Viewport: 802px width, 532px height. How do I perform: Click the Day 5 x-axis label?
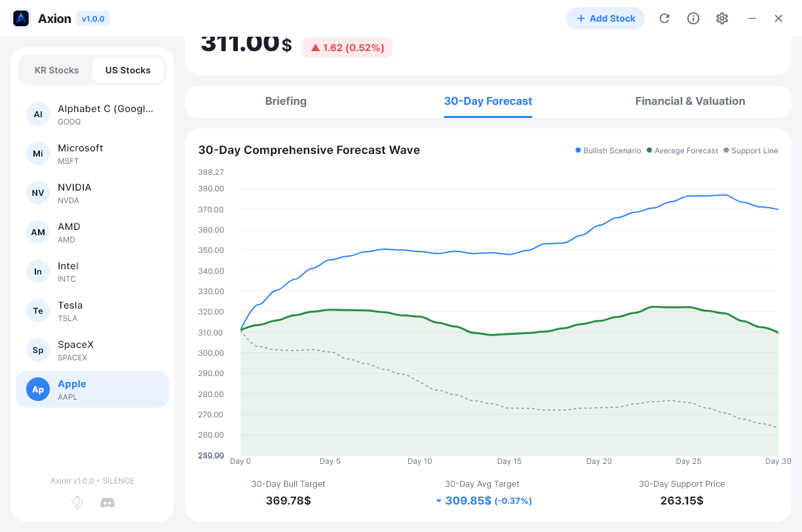click(x=330, y=461)
